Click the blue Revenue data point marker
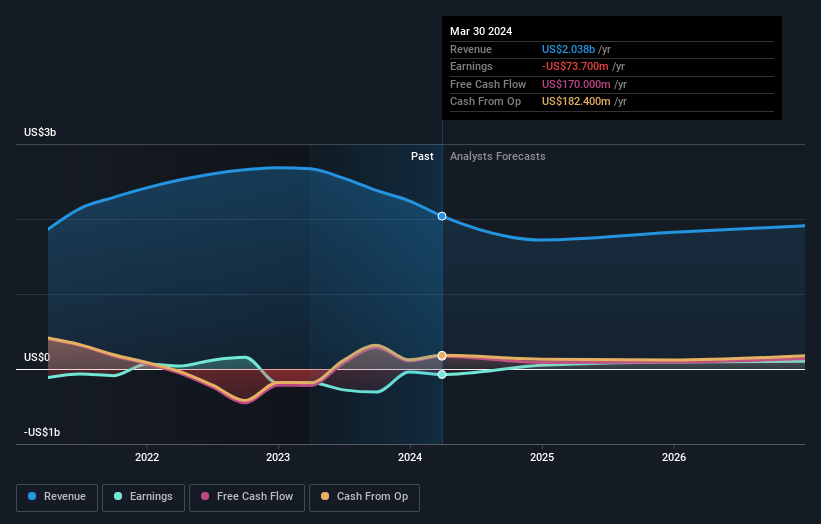821x524 pixels. click(442, 216)
